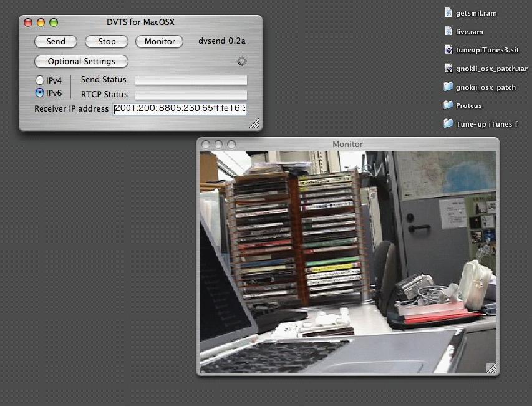This screenshot has height=407, width=532.
Task: Click the Monitor window video preview
Action: point(347,262)
